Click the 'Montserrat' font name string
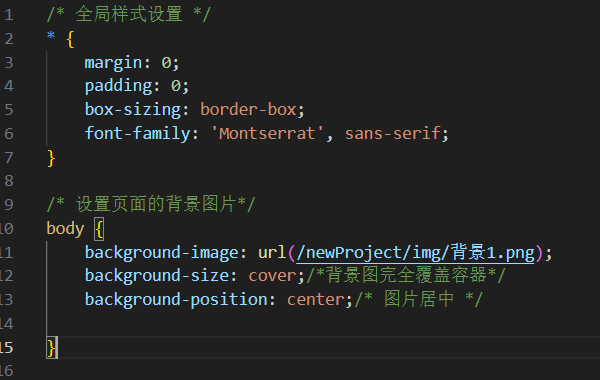This screenshot has height=380, width=600. 267,134
